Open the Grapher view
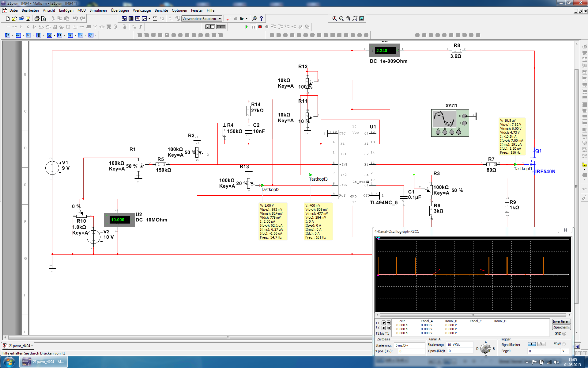The height and width of the screenshot is (368, 588). (144, 19)
